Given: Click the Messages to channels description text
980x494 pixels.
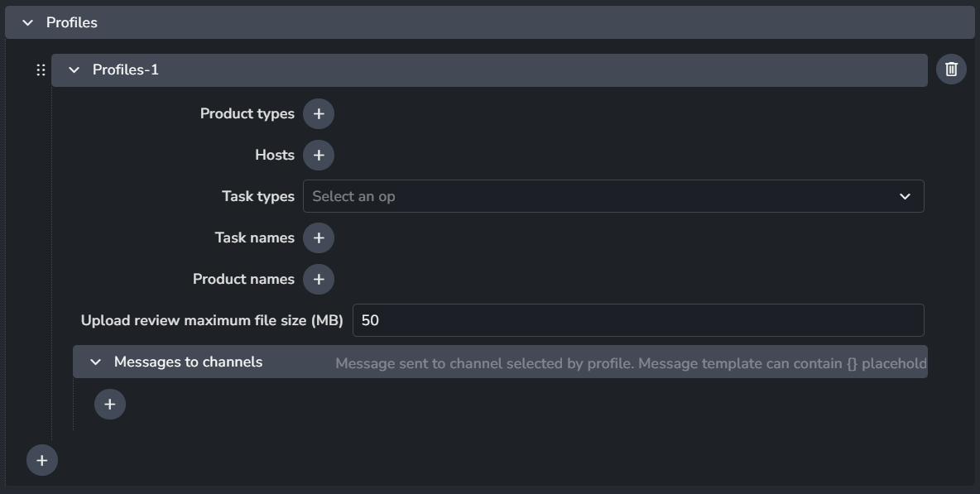Looking at the screenshot, I should 630,363.
